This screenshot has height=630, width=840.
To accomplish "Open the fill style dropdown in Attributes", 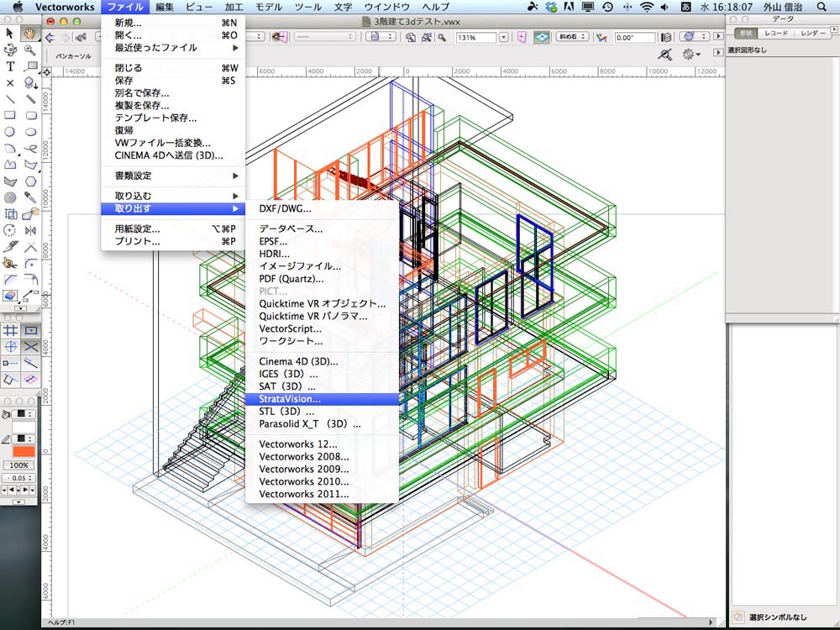I will 24,413.
